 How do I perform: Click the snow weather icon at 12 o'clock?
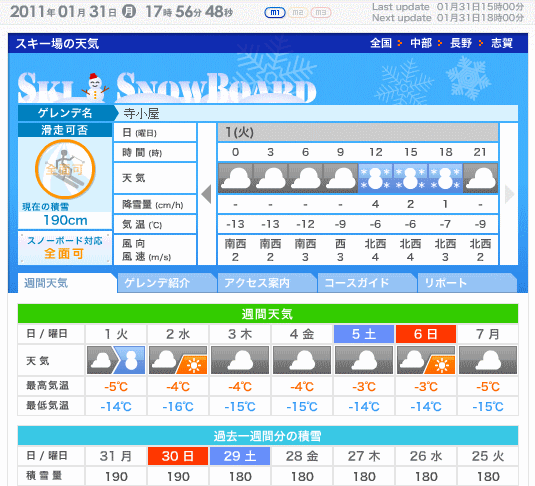click(x=375, y=178)
